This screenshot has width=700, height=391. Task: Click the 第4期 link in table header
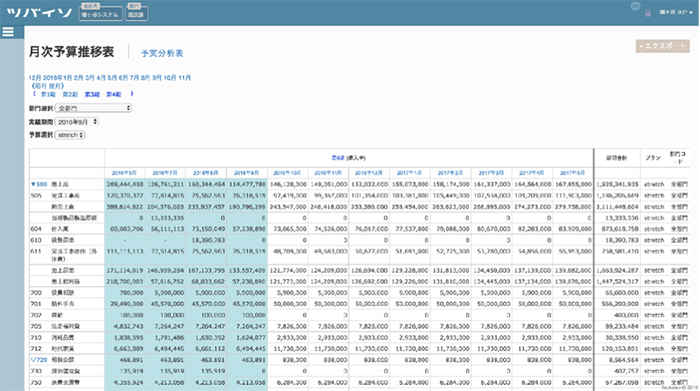tap(338, 158)
